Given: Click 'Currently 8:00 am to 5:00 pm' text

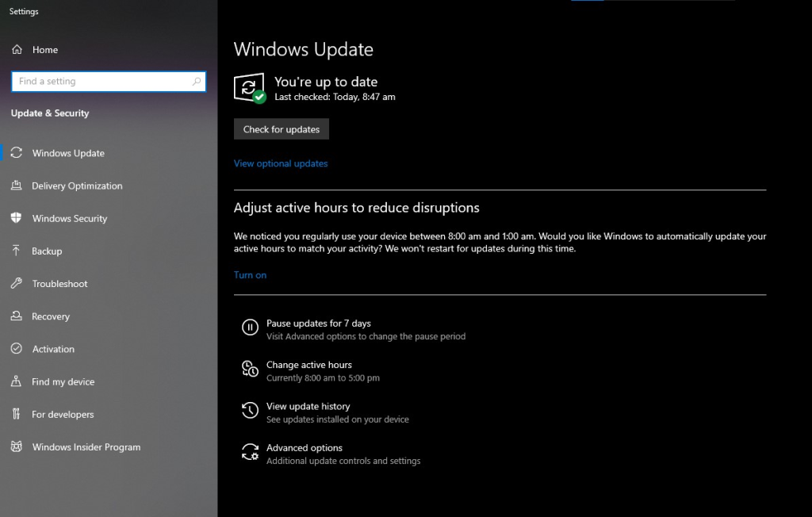Looking at the screenshot, I should tap(324, 378).
